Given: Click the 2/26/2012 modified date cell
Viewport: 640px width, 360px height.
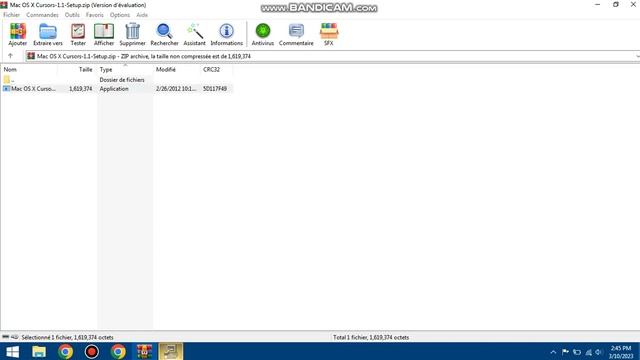Looking at the screenshot, I should pyautogui.click(x=176, y=89).
